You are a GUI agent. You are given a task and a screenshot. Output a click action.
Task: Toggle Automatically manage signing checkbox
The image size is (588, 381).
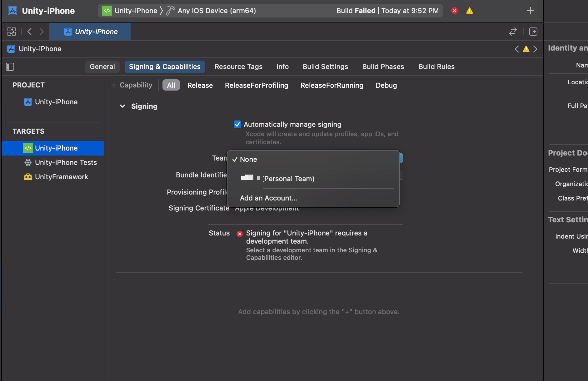(237, 124)
